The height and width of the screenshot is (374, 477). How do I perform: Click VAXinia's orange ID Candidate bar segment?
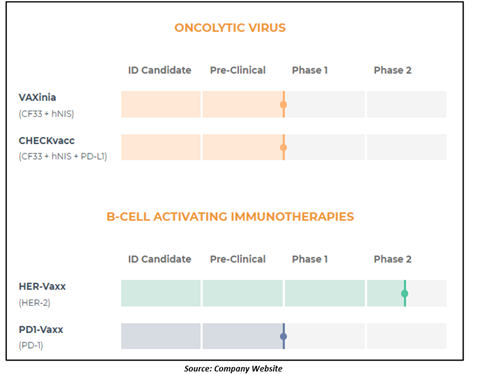click(x=161, y=104)
